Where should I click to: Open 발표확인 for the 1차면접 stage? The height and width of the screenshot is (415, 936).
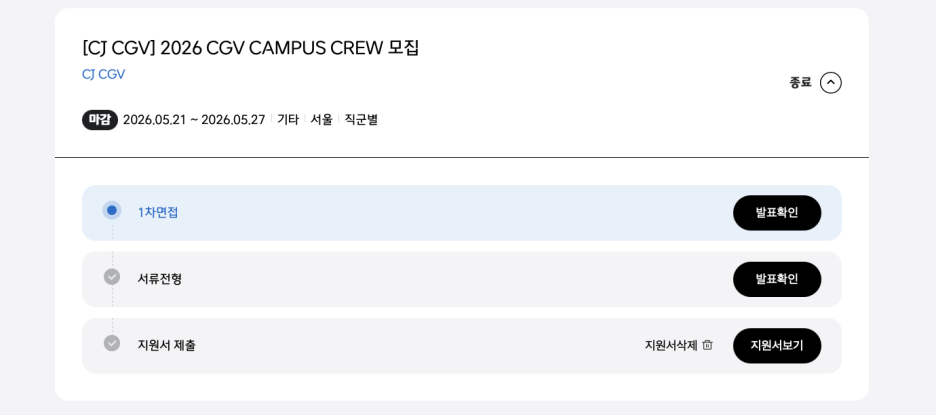[x=777, y=213]
